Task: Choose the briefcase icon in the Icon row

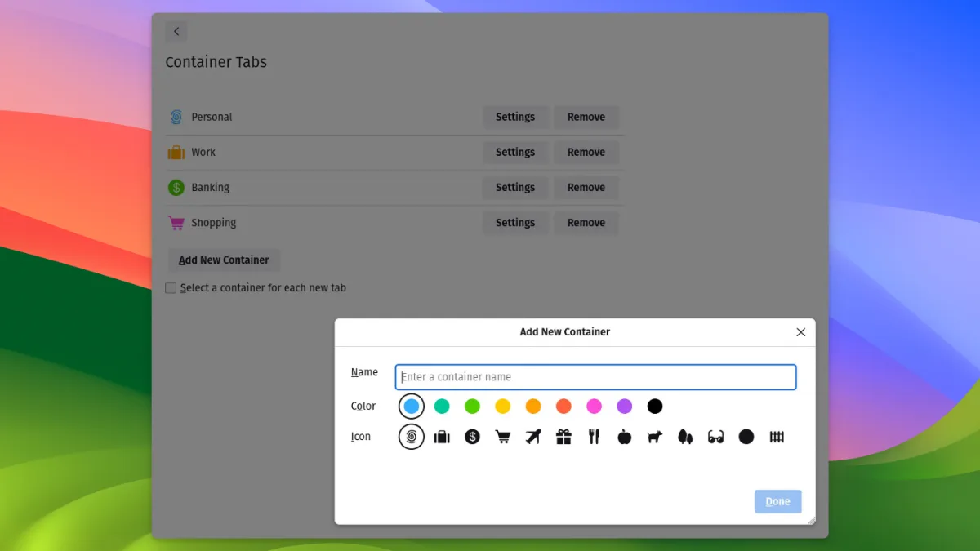Action: 442,437
